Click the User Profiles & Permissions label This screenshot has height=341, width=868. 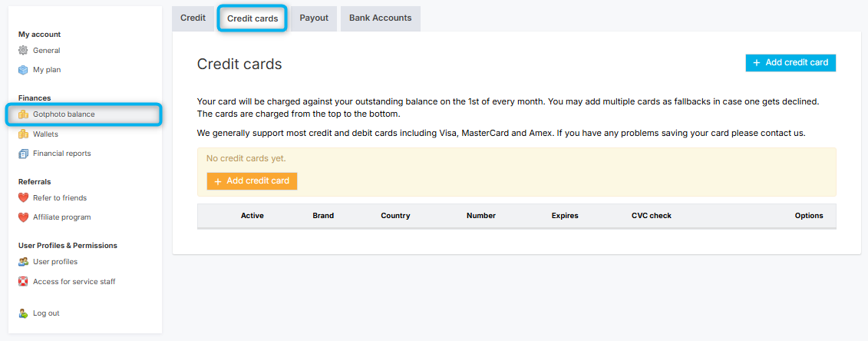tap(68, 245)
